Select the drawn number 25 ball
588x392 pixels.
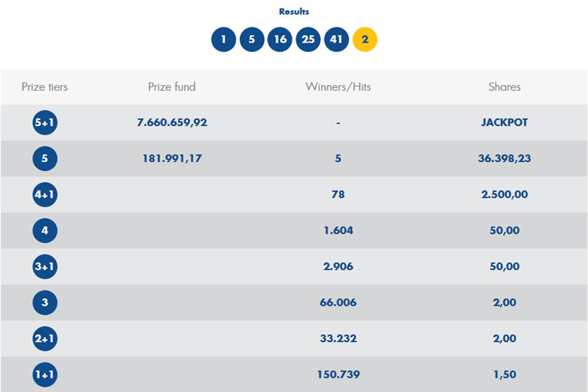[308, 39]
